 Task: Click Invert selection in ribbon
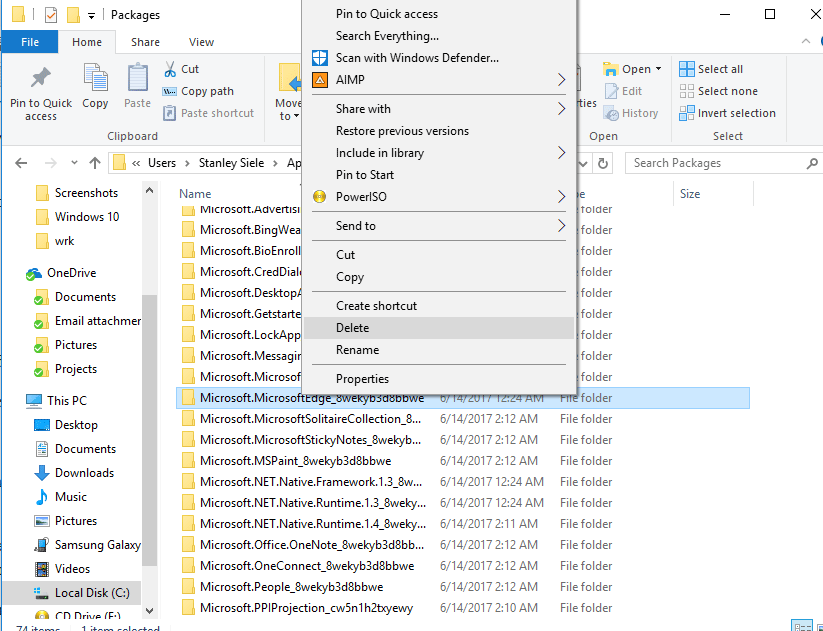tap(727, 113)
